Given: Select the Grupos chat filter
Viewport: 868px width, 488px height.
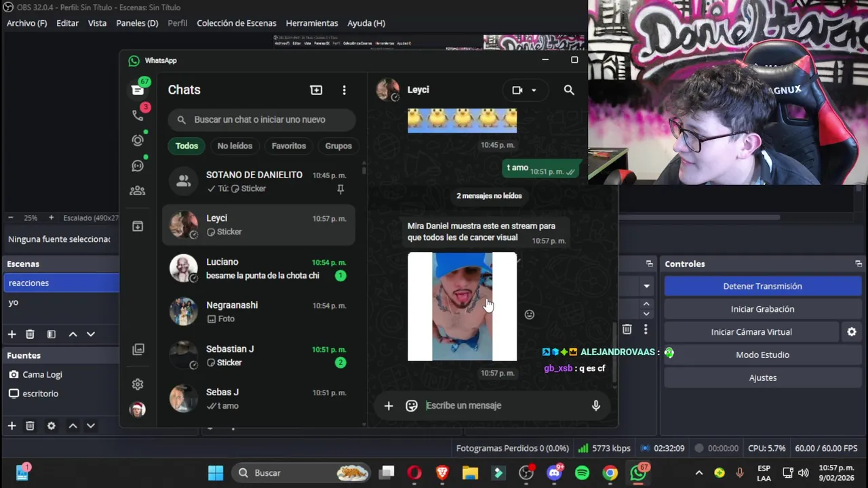Looking at the screenshot, I should point(338,146).
